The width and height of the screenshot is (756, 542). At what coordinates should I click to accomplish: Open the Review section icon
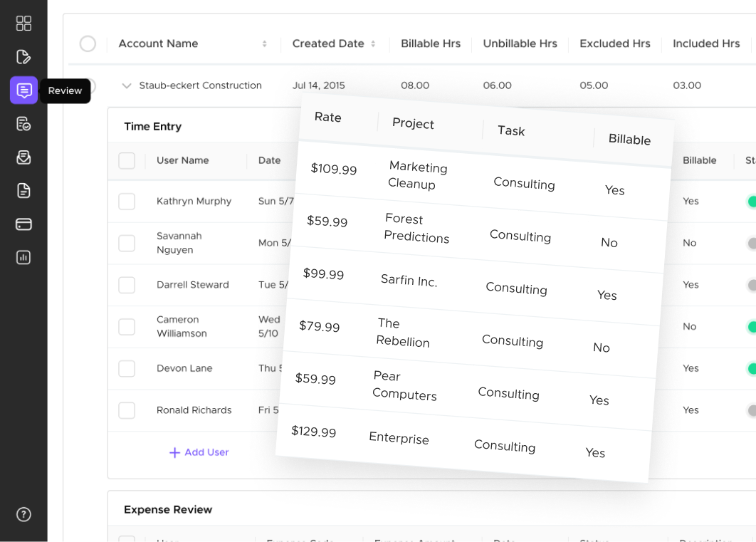point(23,90)
